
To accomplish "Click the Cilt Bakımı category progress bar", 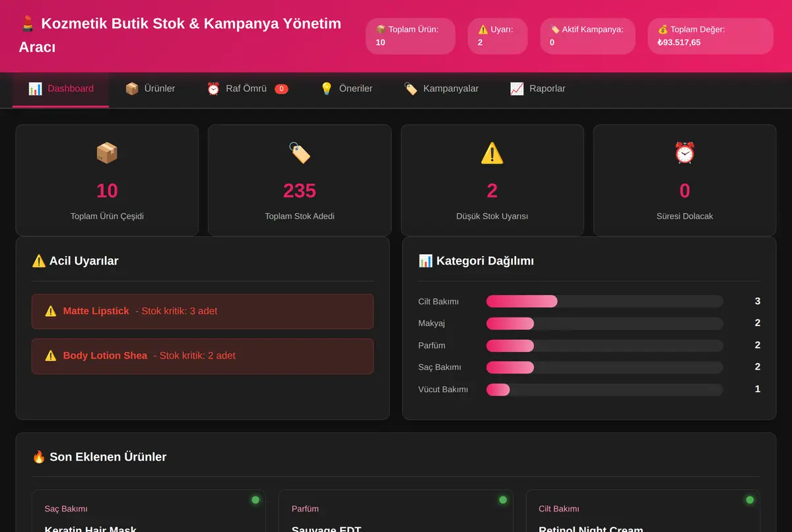I will click(605, 302).
